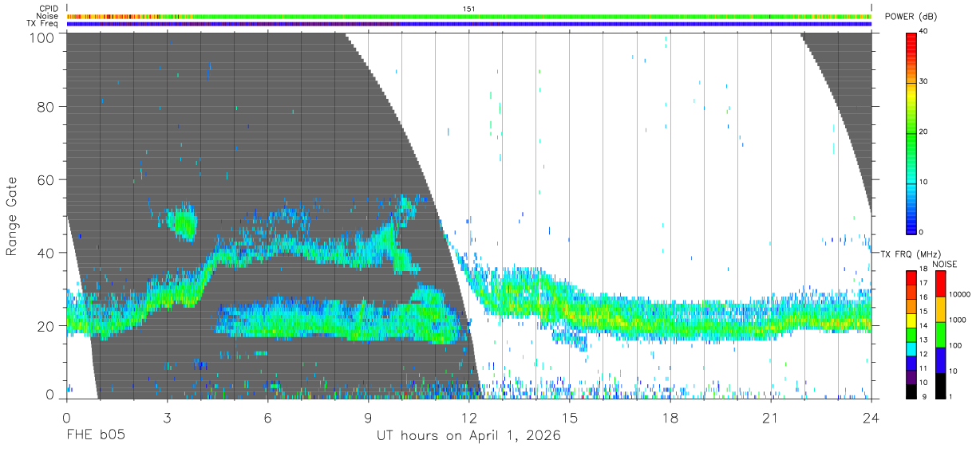Click the Range Gate y-axis title
This screenshot has width=980, height=452.
12,215
